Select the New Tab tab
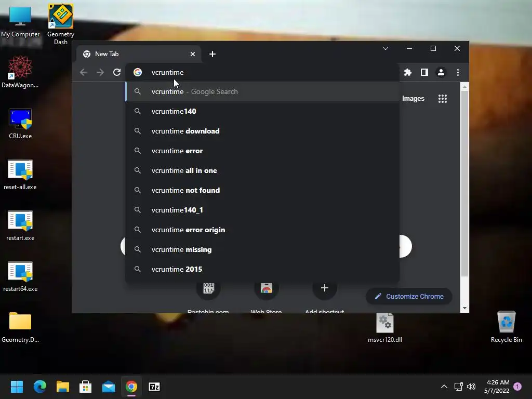 (138, 54)
